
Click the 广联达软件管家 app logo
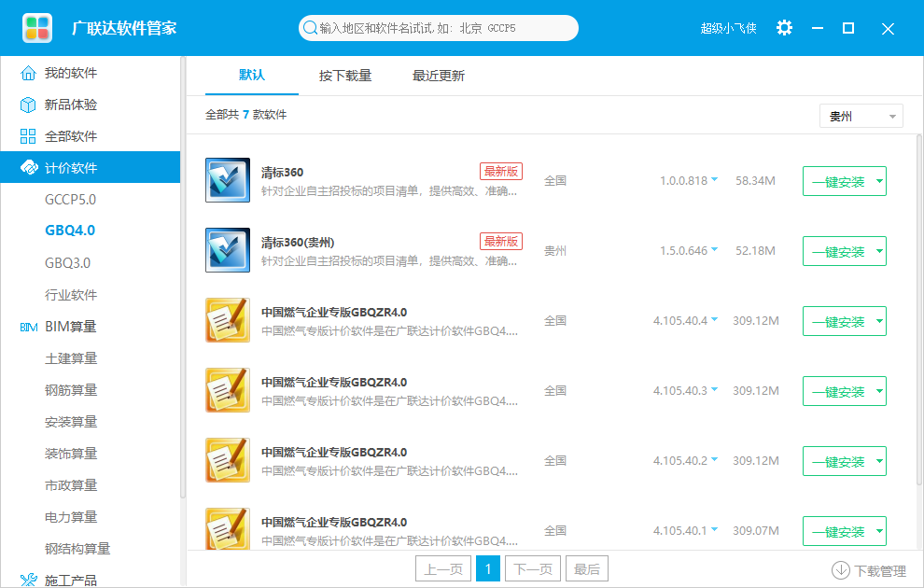37,28
